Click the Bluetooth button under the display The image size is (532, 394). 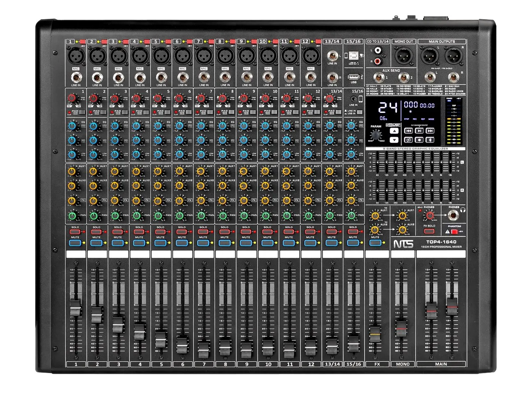pyautogui.click(x=430, y=140)
